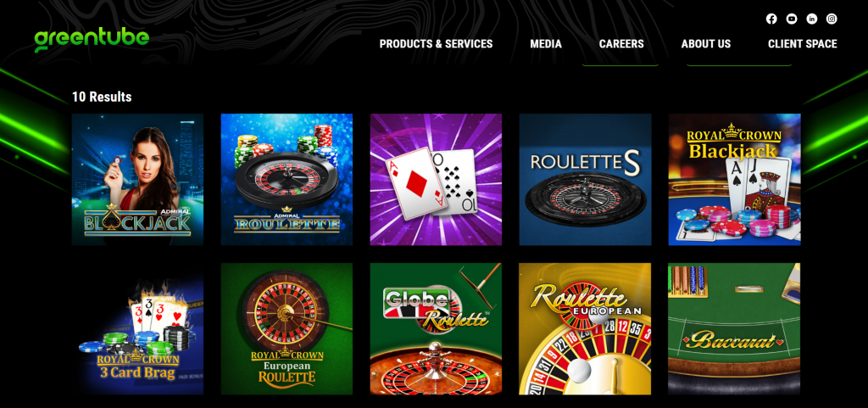Open Products & Services menu

[x=436, y=44]
